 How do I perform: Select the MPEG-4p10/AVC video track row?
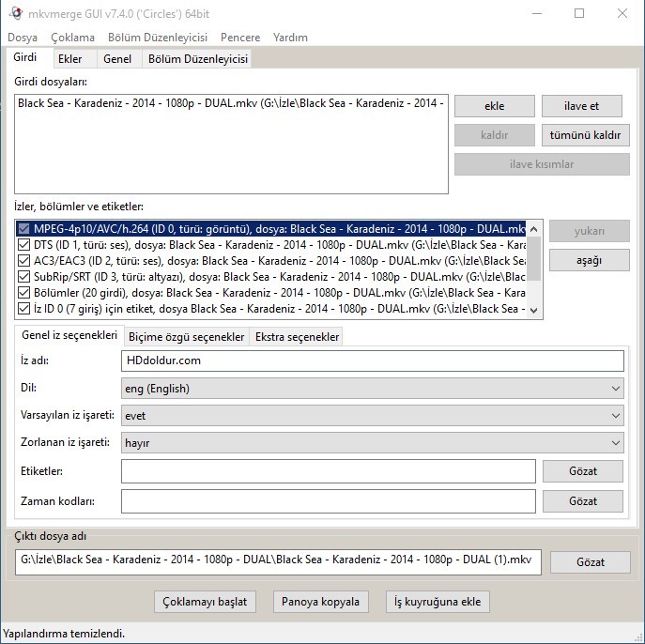tap(272, 229)
